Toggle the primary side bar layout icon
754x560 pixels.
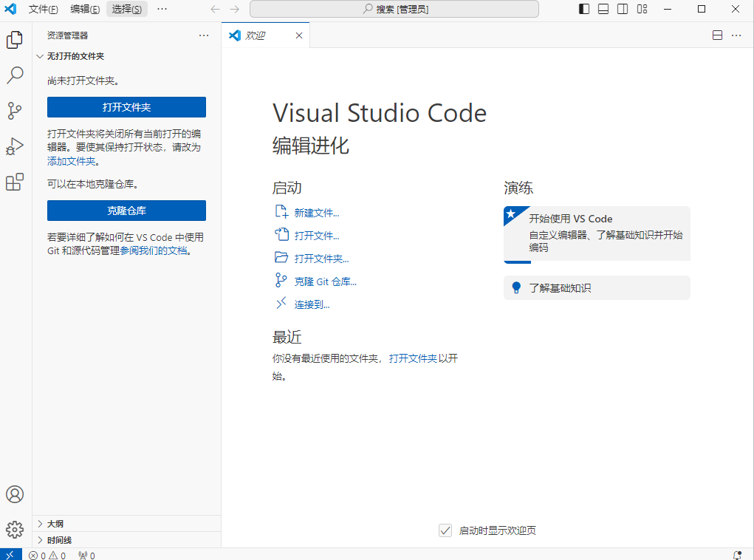[583, 9]
